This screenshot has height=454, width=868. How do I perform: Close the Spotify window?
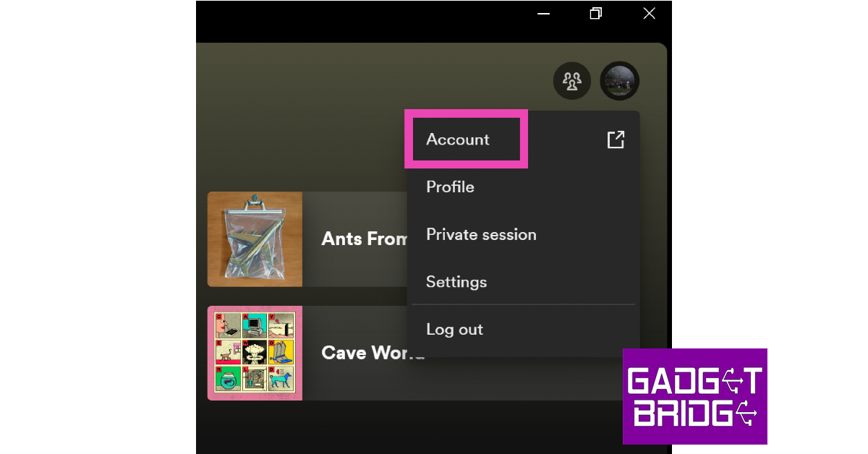(x=649, y=14)
